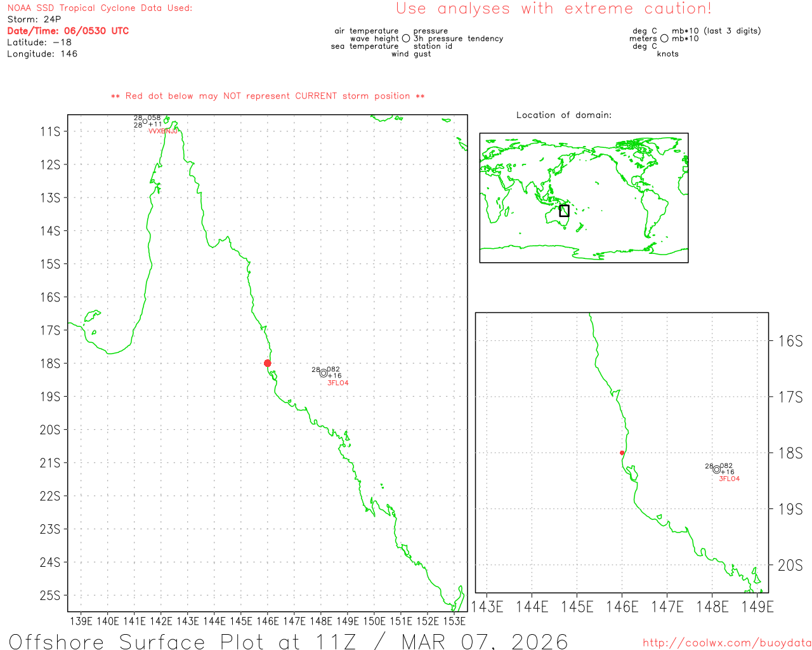Image resolution: width=812 pixels, height=650 pixels.
Task: Click 'NOAA SSD Tropical Cyclone Data Used:' heading
Action: 100,8
